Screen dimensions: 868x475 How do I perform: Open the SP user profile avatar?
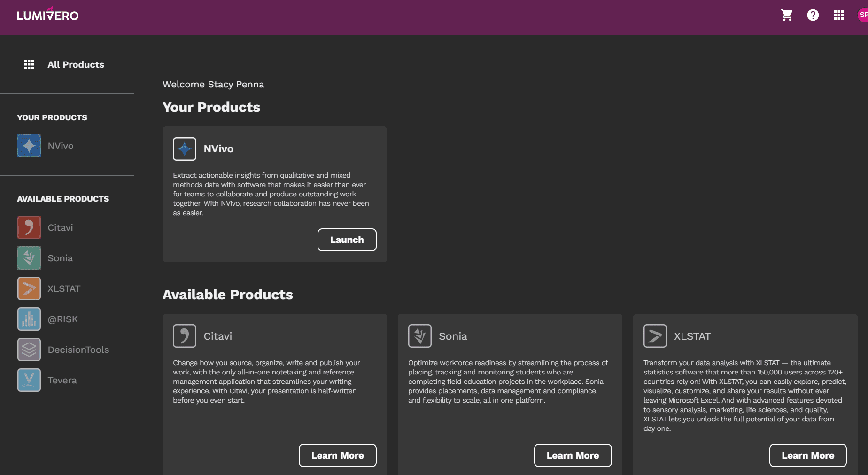[862, 15]
